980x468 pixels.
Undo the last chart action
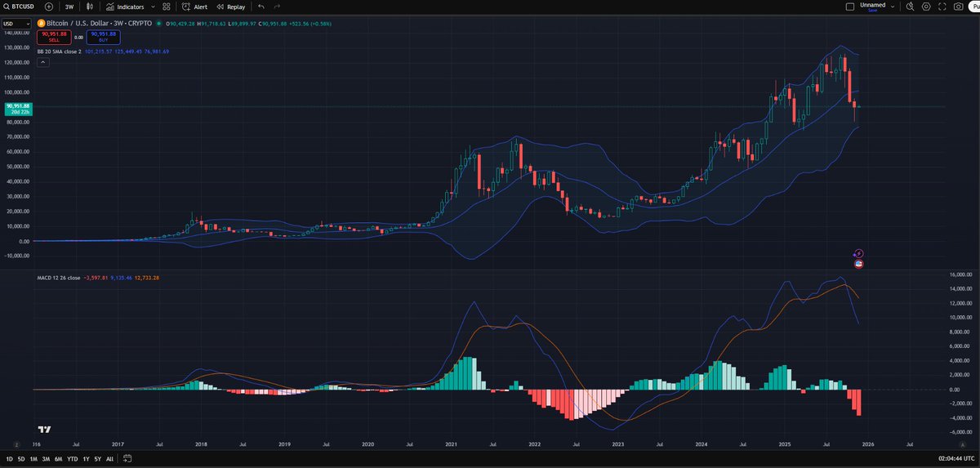coord(261,6)
